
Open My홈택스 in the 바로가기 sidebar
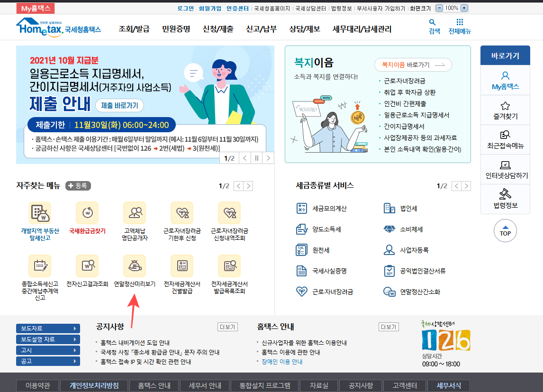pos(505,80)
